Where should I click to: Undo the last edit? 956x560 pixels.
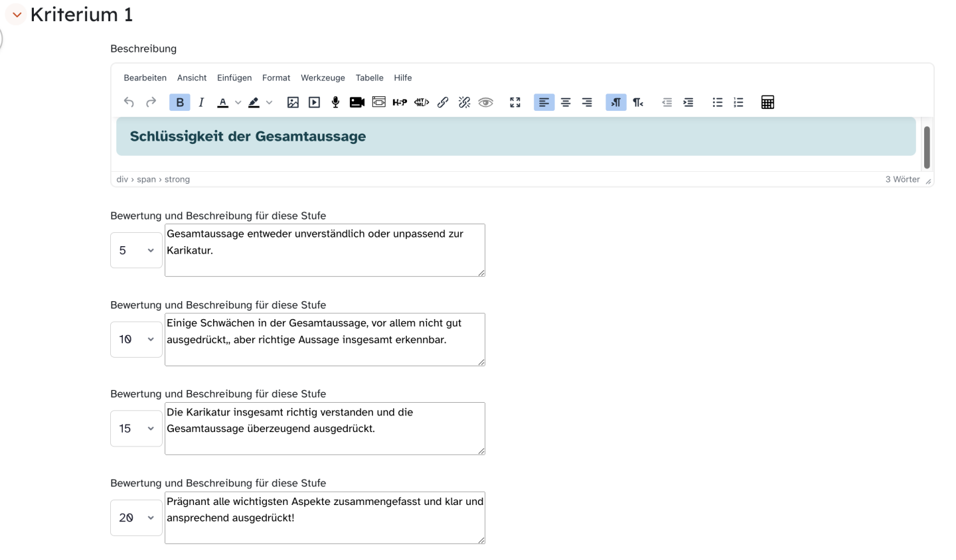coord(129,102)
